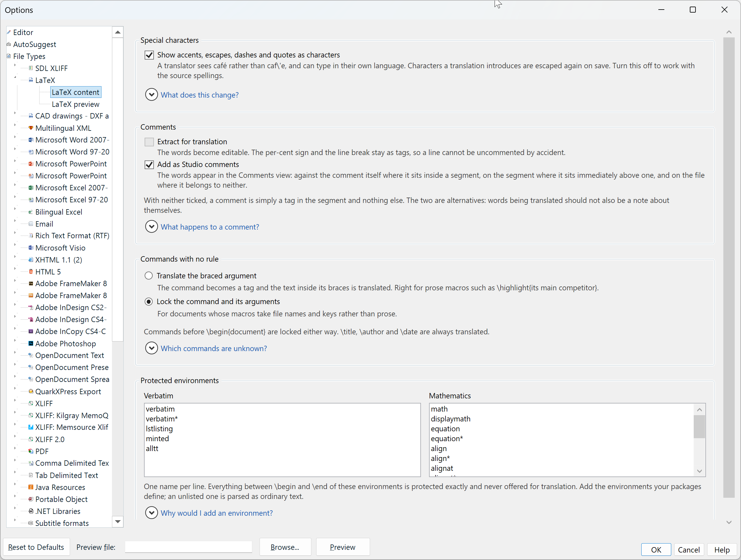Click tree panel scroll down arrow

click(118, 521)
